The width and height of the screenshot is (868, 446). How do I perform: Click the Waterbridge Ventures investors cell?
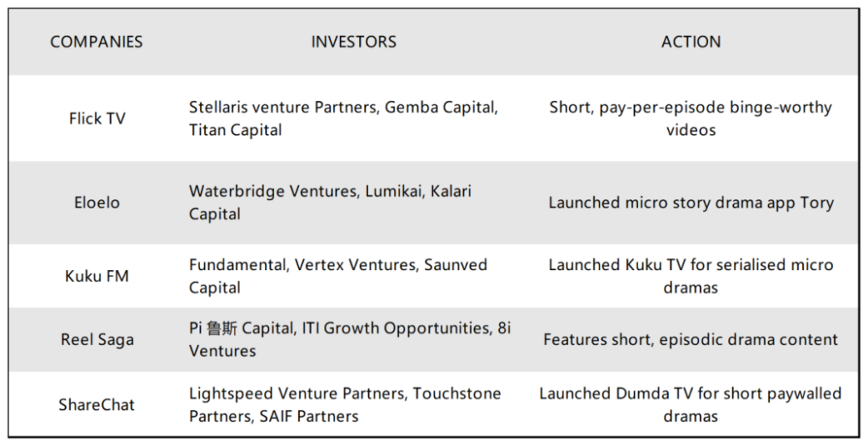click(x=330, y=203)
